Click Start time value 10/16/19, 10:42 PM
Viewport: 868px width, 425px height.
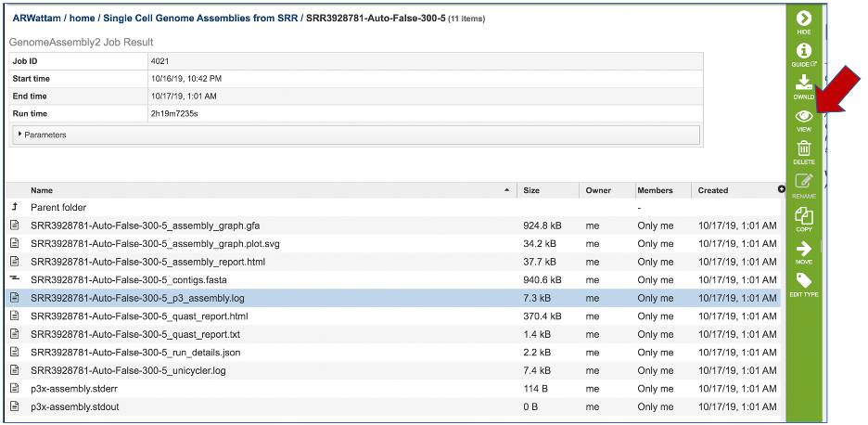click(186, 79)
